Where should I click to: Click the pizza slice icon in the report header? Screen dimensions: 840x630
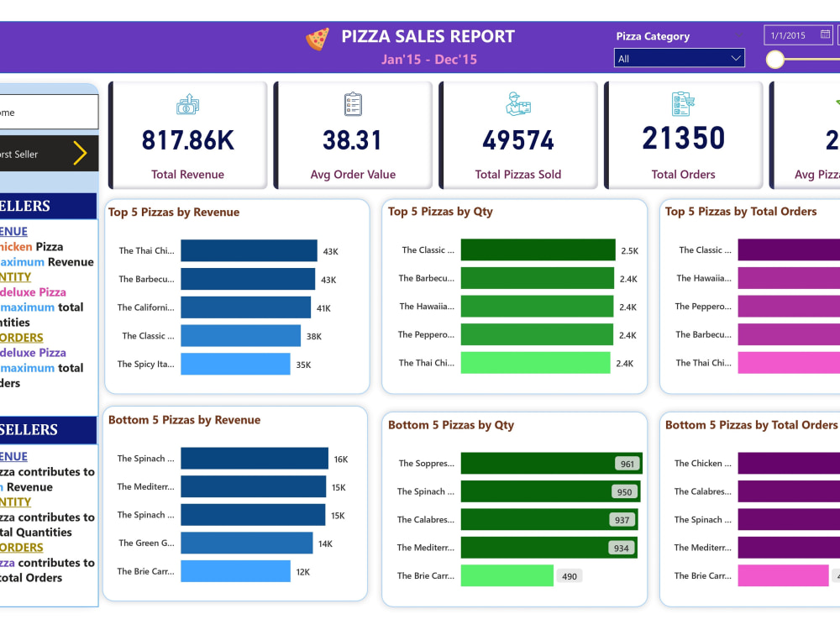tap(317, 37)
